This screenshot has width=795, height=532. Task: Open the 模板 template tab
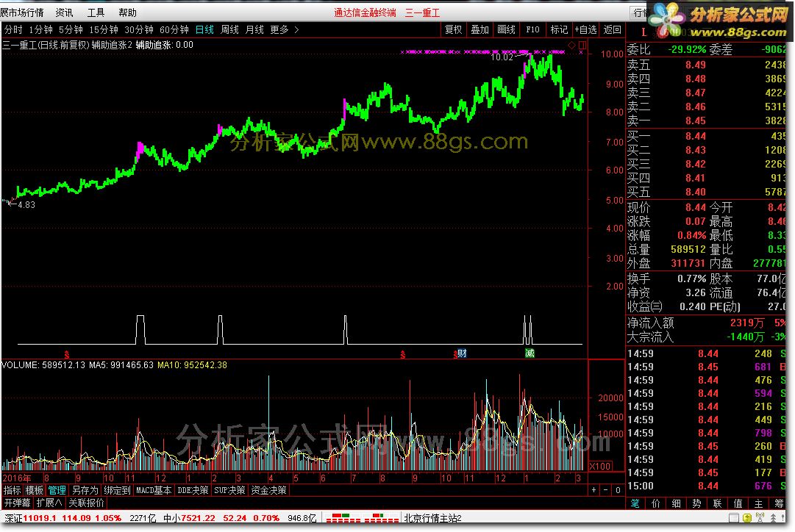35,490
